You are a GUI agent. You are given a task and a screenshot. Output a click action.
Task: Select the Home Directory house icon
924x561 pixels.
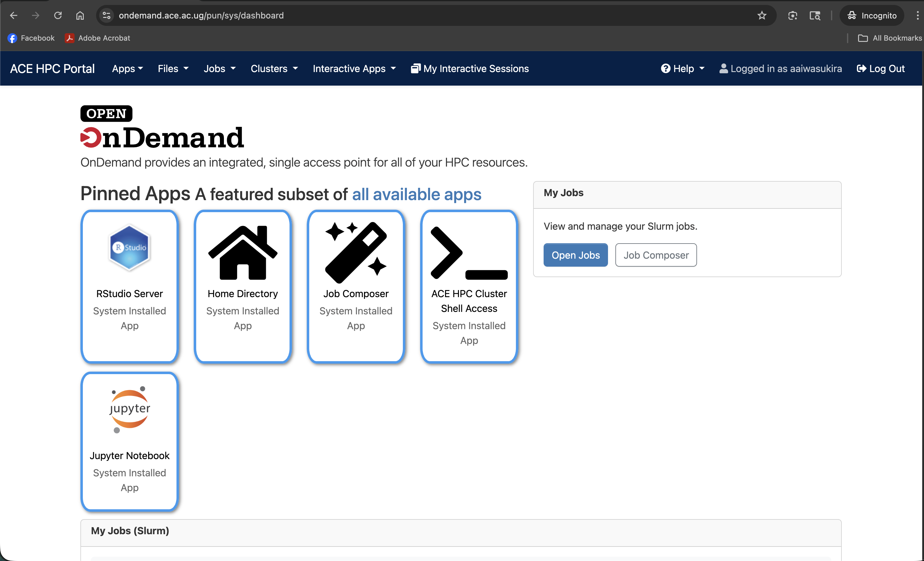coord(242,251)
